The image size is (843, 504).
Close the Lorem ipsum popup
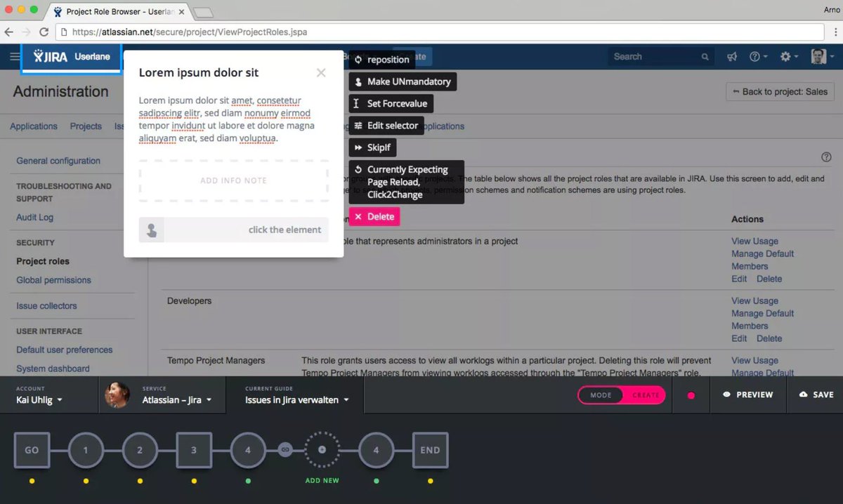(x=321, y=72)
